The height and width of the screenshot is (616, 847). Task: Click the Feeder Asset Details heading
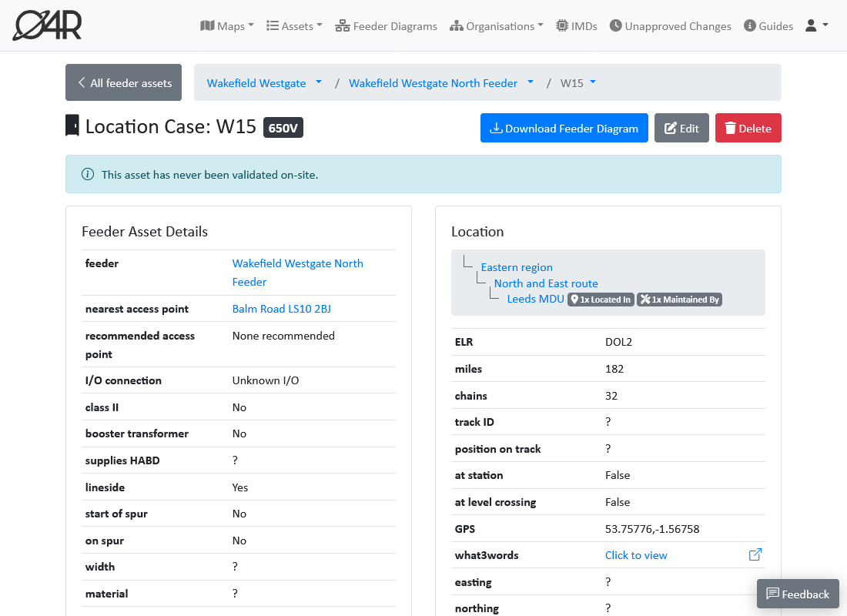(x=145, y=231)
